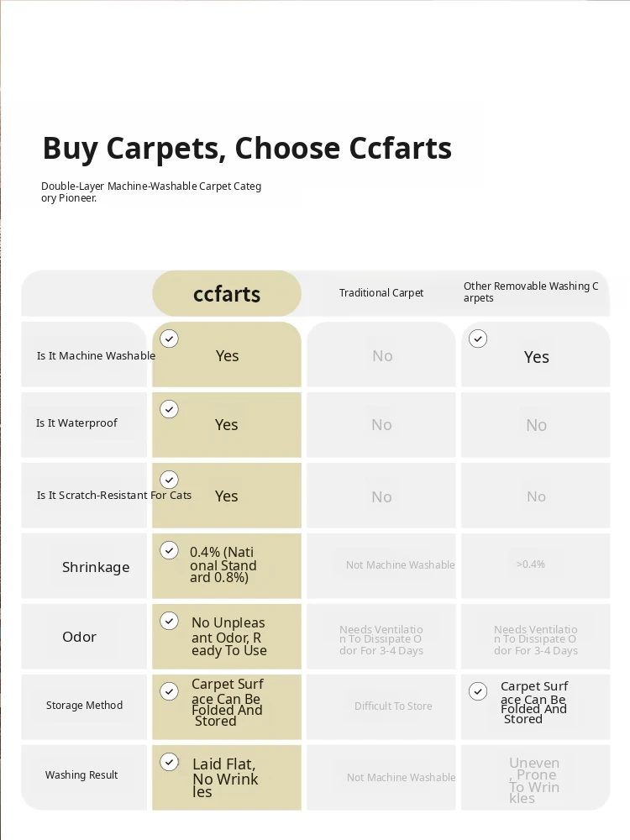Click the Shrinkage row label
This screenshot has height=840, width=630.
click(96, 567)
